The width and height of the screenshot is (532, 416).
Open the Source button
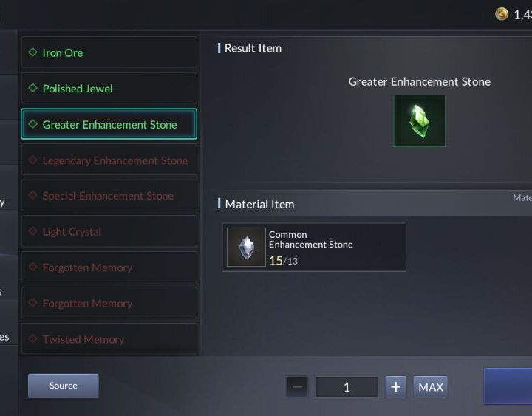tap(64, 386)
